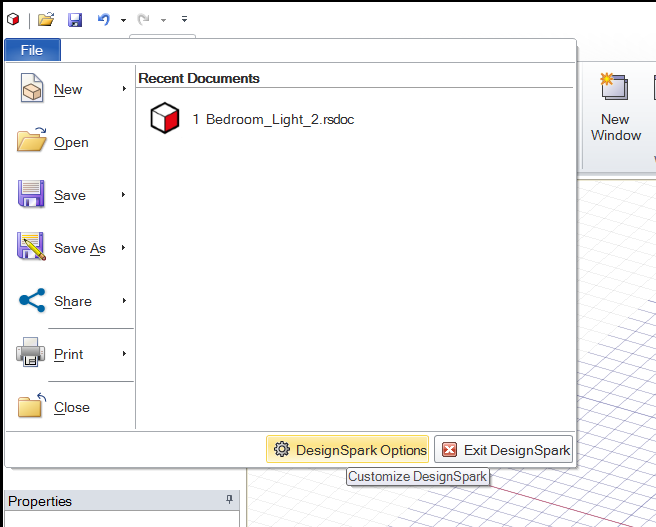Image resolution: width=656 pixels, height=527 pixels.
Task: Click the DesignSpark cube application icon
Action: pos(12,19)
